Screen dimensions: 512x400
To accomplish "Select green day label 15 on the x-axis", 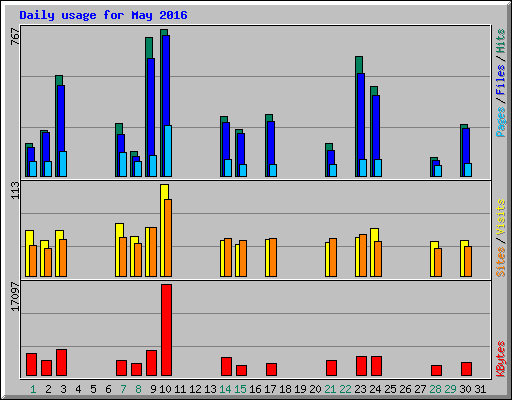I will click(x=240, y=389).
